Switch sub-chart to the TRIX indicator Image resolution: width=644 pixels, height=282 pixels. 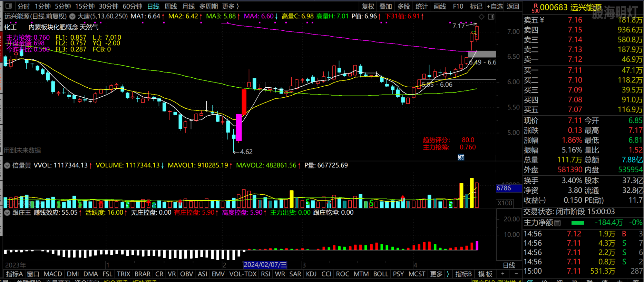[124, 274]
